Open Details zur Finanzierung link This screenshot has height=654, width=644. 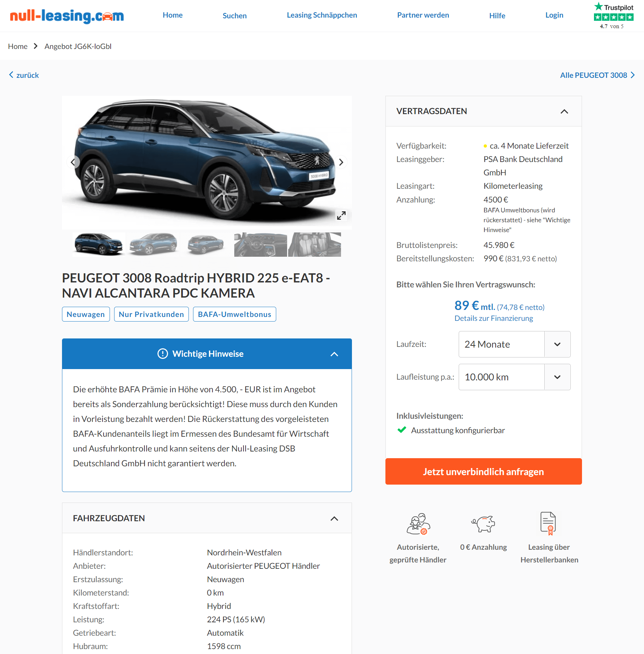(494, 318)
